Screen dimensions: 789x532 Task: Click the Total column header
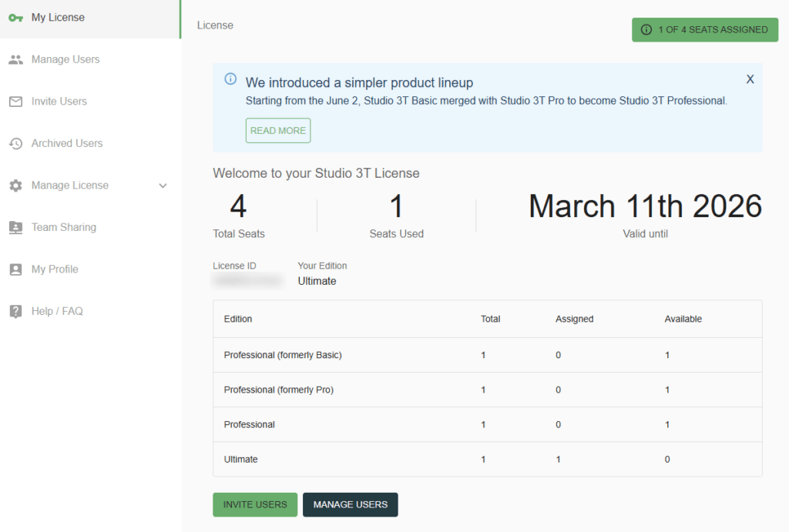490,319
